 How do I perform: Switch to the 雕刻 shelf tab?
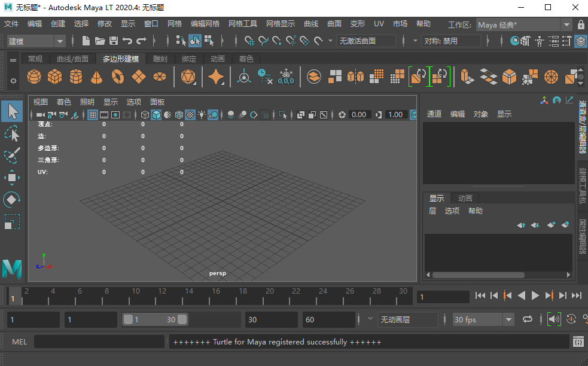[x=160, y=59]
